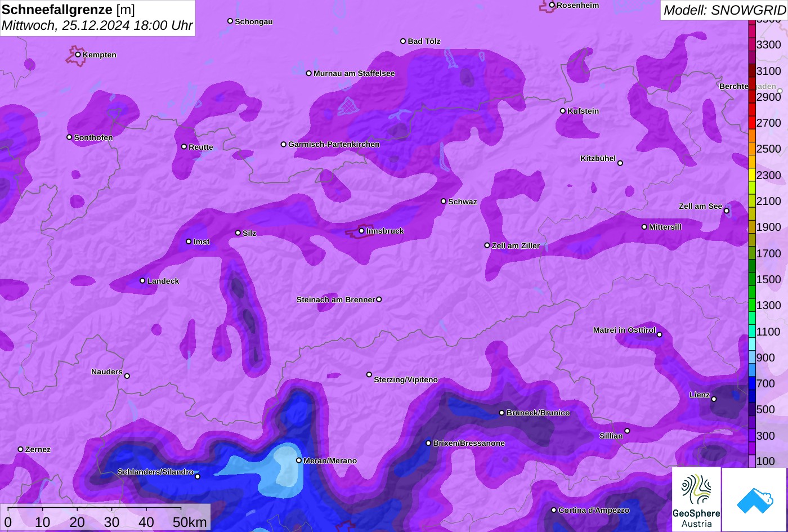
Task: Click the "Steinach am Brenner" label
Action: coord(335,300)
